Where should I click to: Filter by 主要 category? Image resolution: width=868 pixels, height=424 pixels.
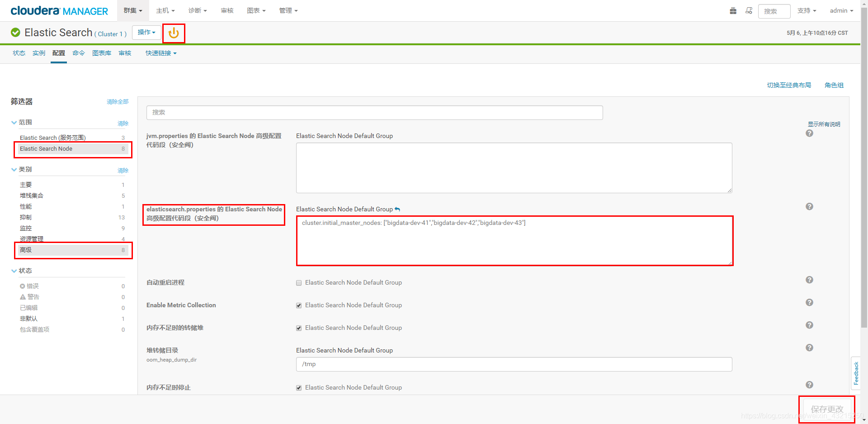click(72, 185)
